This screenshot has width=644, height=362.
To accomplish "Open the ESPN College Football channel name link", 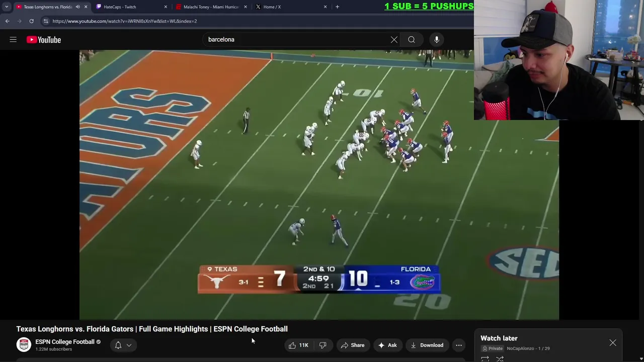I will point(65,342).
